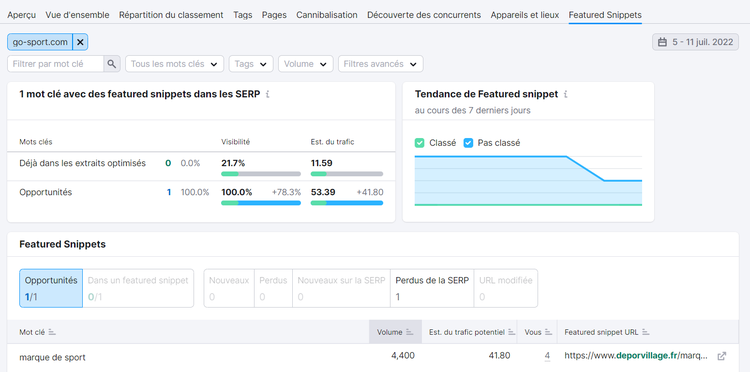Click the 21.7% visibility progress bar
The width and height of the screenshot is (750, 372).
(261, 174)
